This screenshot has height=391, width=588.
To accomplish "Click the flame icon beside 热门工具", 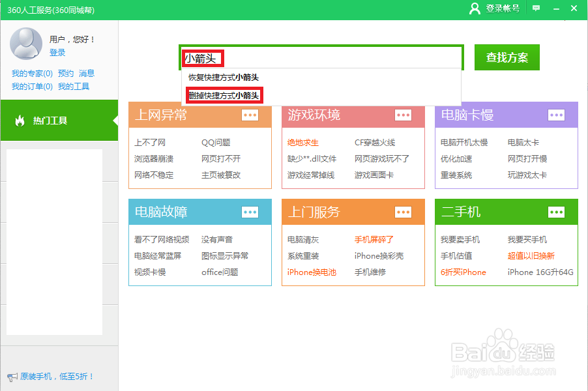I will (x=20, y=121).
